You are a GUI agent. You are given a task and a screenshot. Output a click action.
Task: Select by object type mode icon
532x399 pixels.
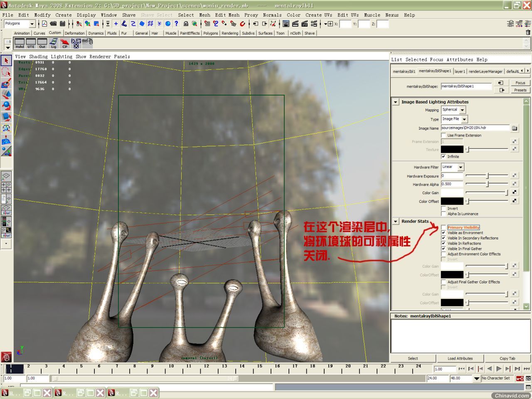coord(87,24)
